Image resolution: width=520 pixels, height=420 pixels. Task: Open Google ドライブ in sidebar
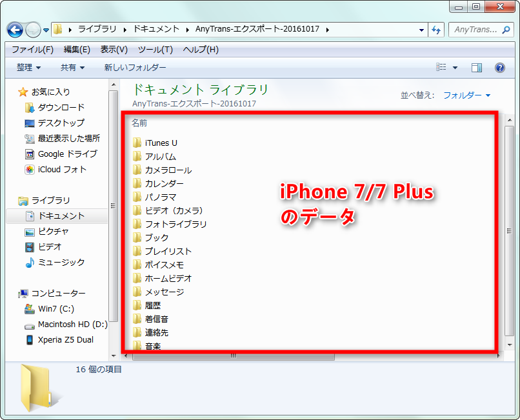click(x=61, y=154)
